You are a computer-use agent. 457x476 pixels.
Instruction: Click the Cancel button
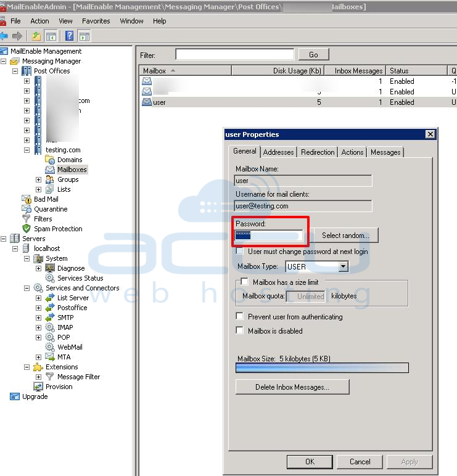point(360,462)
